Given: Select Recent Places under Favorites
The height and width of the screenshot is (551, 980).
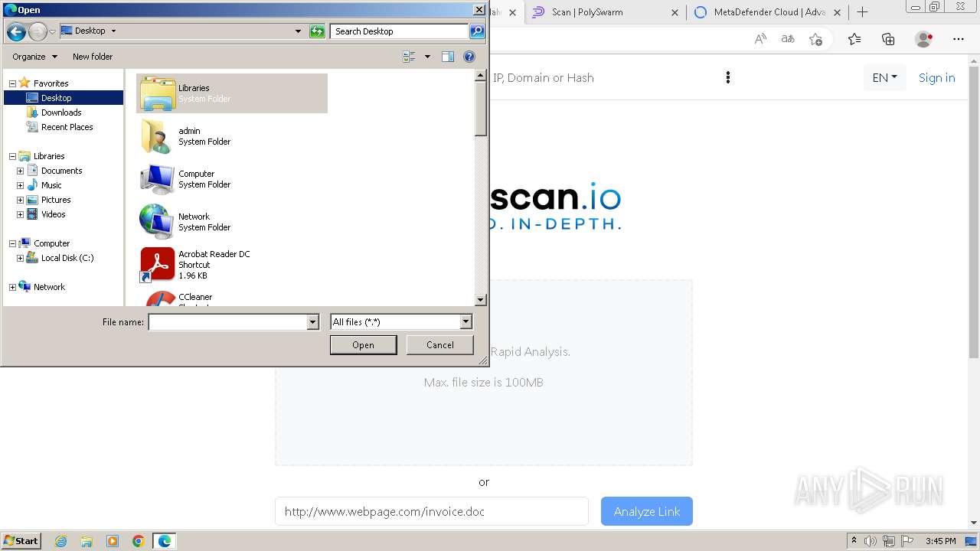Looking at the screenshot, I should pyautogui.click(x=67, y=127).
